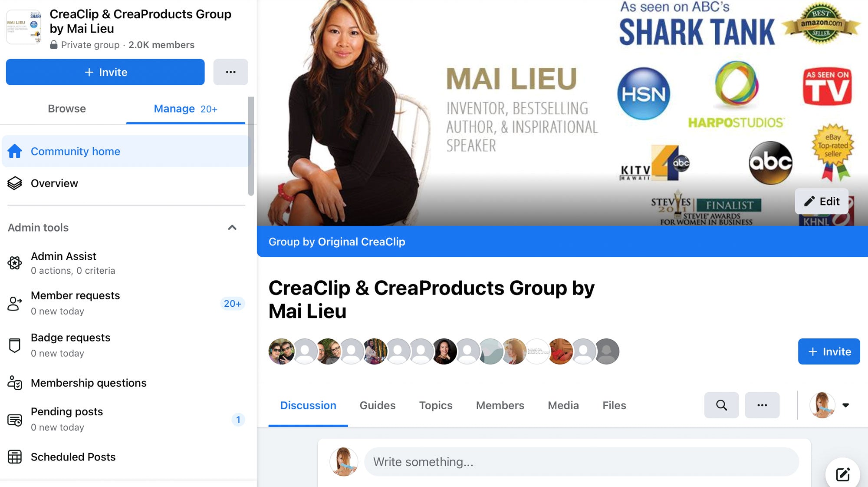Click the Membership questions icon
Image resolution: width=868 pixels, height=487 pixels.
tap(15, 383)
